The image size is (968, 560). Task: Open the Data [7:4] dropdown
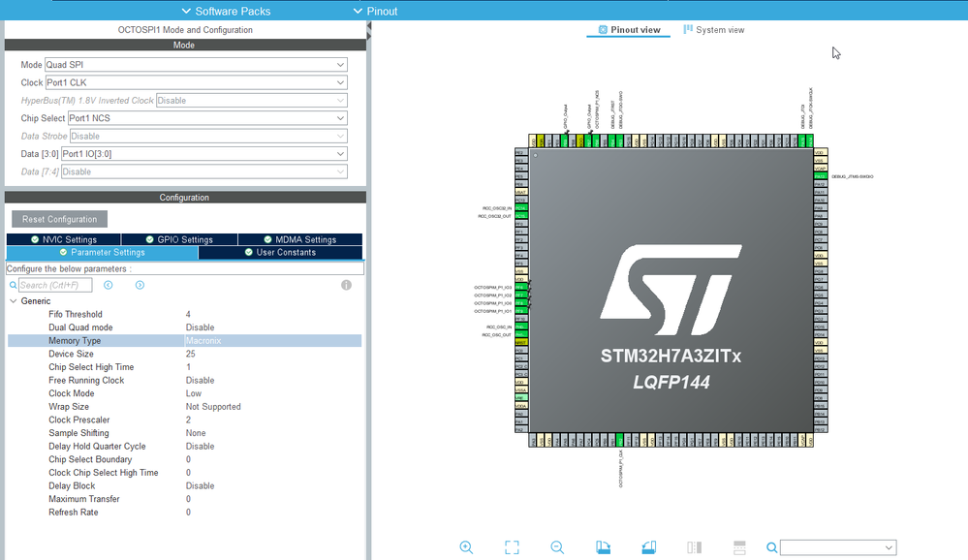click(204, 171)
